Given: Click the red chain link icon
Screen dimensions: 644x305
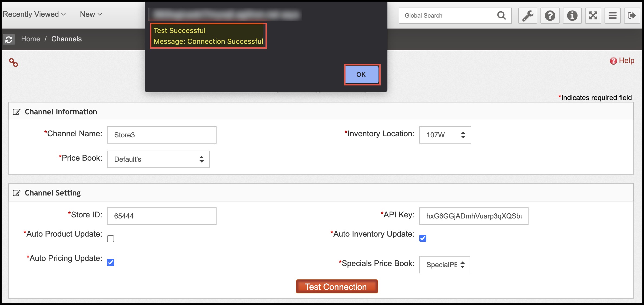Looking at the screenshot, I should (14, 62).
